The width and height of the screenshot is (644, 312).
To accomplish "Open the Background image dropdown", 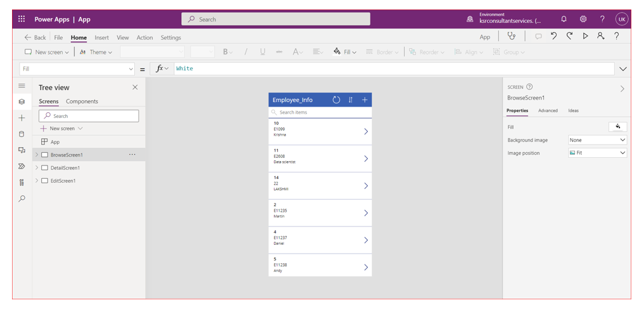I will [598, 140].
